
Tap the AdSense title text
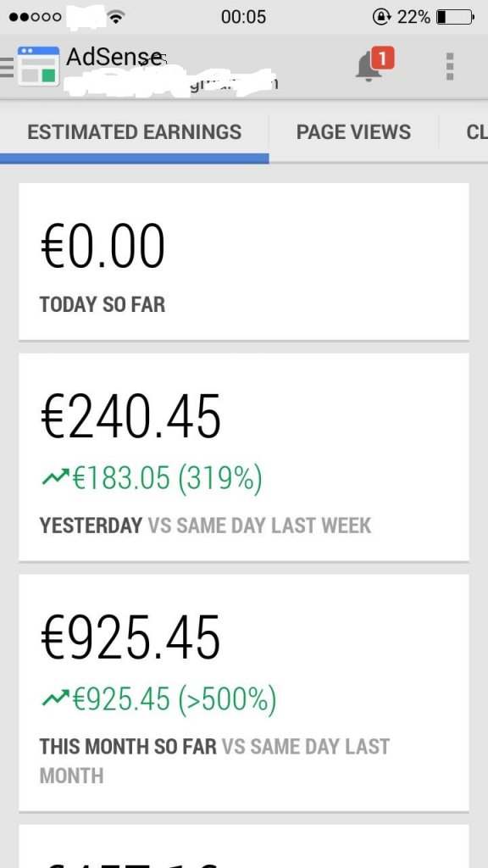click(x=115, y=57)
